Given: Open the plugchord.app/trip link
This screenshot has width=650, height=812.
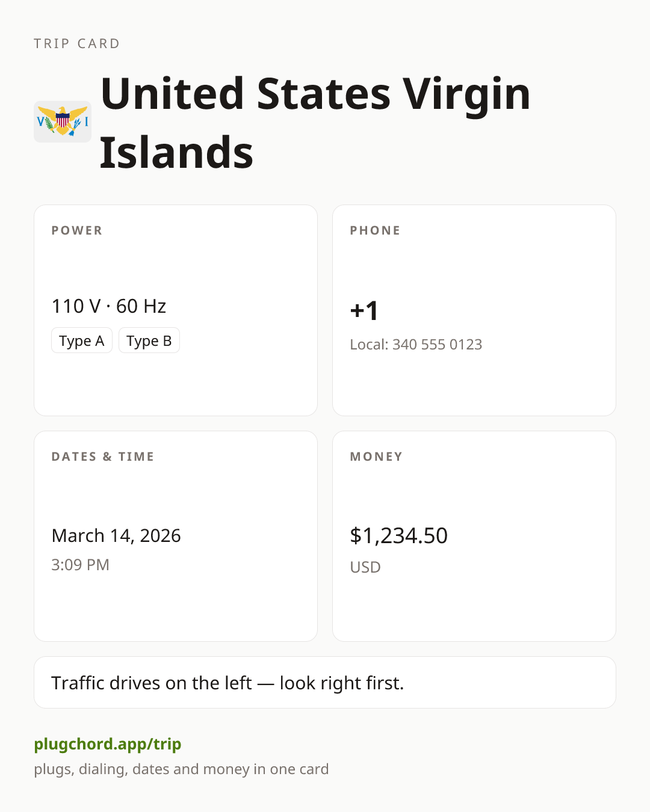Looking at the screenshot, I should pos(108,744).
